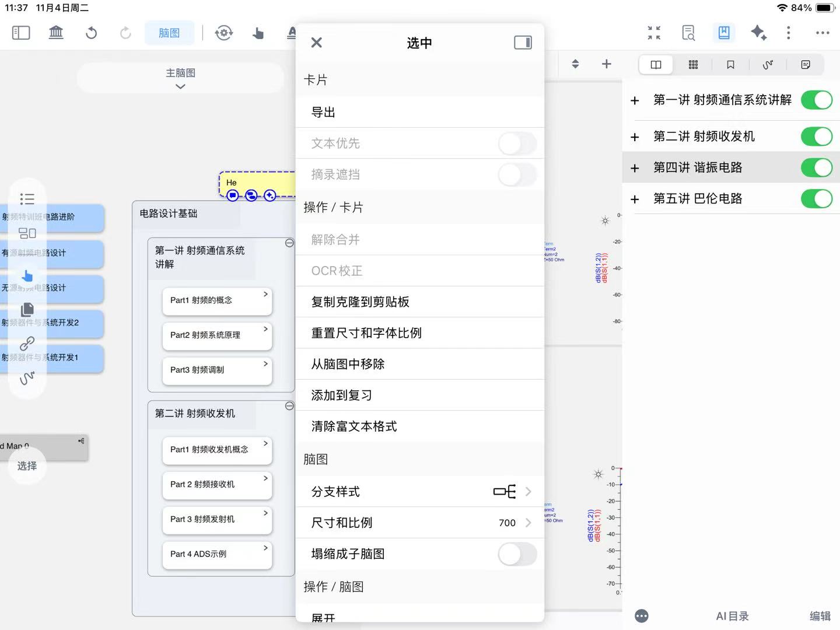Switch to grid thumbnails view icon
The width and height of the screenshot is (840, 630).
(693, 65)
